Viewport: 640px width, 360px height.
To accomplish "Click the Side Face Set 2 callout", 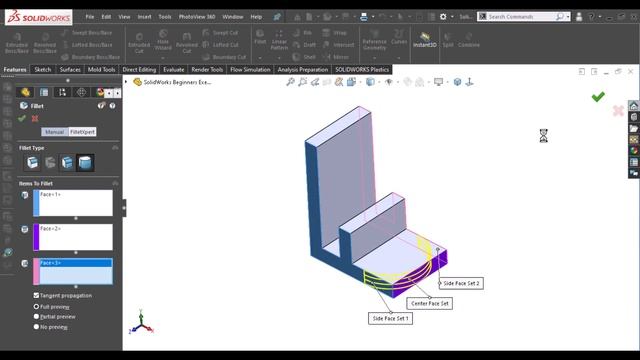I will click(x=461, y=283).
